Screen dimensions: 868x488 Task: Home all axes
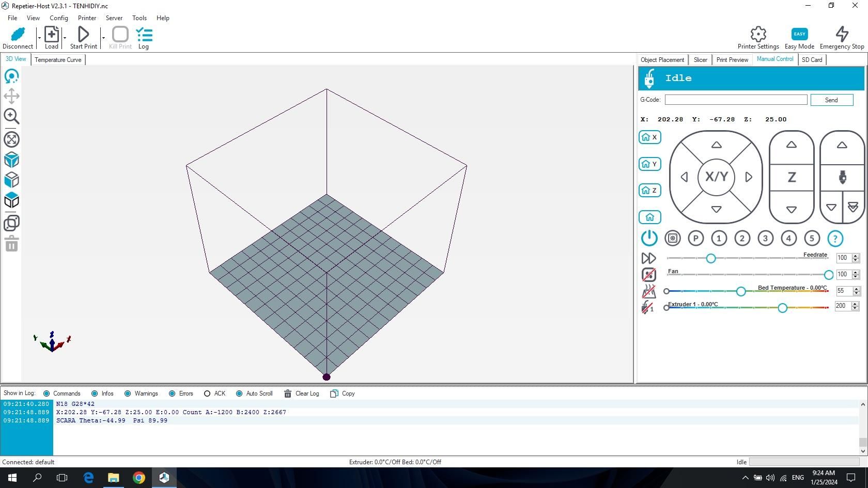tap(649, 217)
